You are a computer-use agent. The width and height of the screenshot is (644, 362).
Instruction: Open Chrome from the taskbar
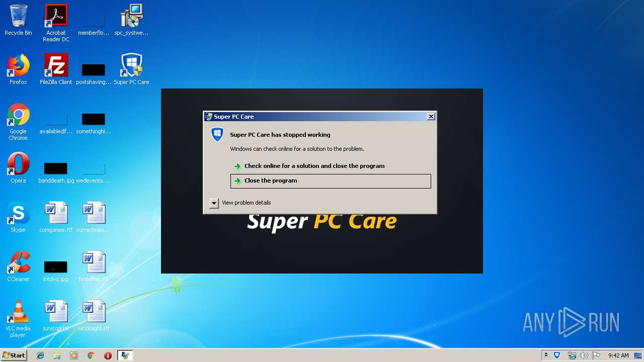tap(91, 355)
